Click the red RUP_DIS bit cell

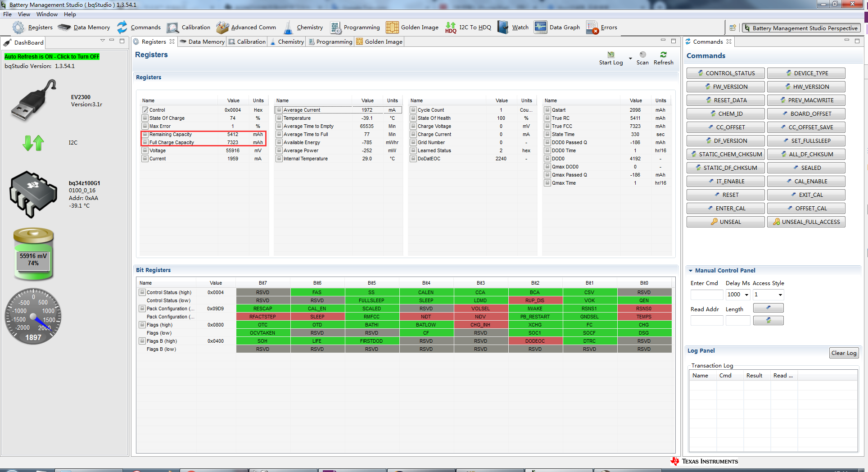click(x=535, y=300)
